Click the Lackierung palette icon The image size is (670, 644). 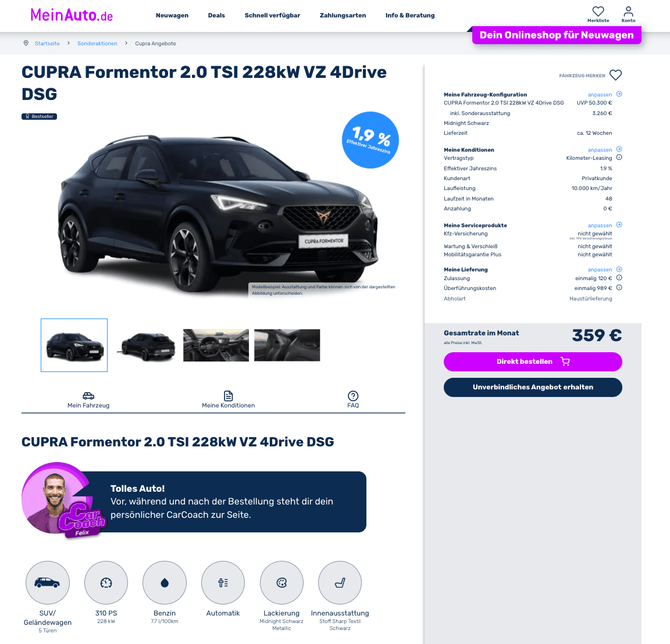click(x=281, y=582)
